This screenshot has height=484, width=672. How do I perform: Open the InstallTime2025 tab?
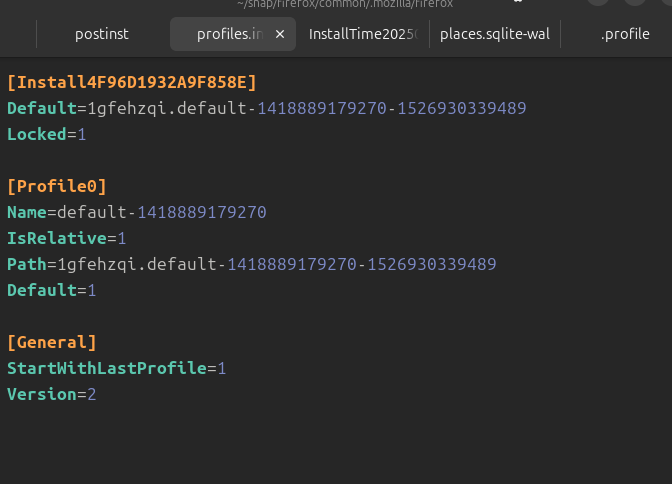(x=363, y=34)
